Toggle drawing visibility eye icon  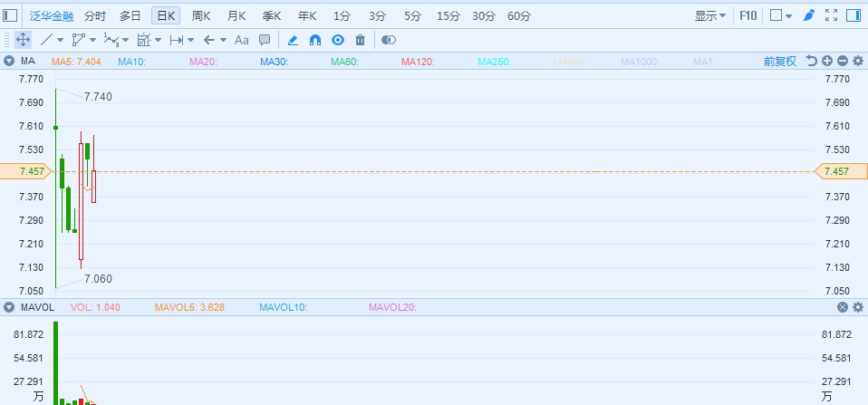point(338,40)
